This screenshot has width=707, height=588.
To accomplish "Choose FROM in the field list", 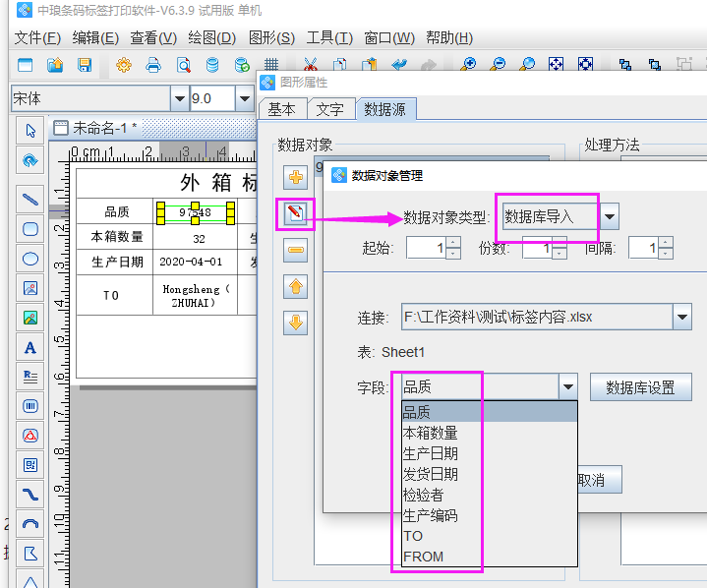I will coord(490,557).
